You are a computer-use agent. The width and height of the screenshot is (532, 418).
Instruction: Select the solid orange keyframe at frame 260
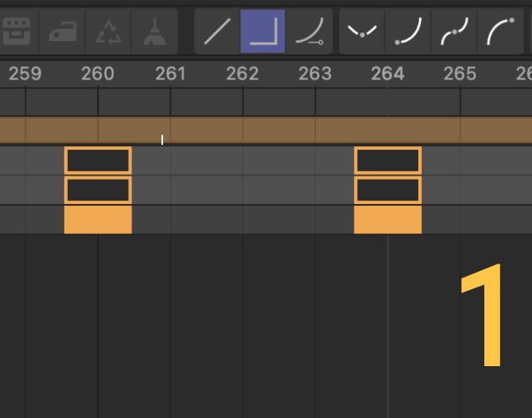point(98,219)
